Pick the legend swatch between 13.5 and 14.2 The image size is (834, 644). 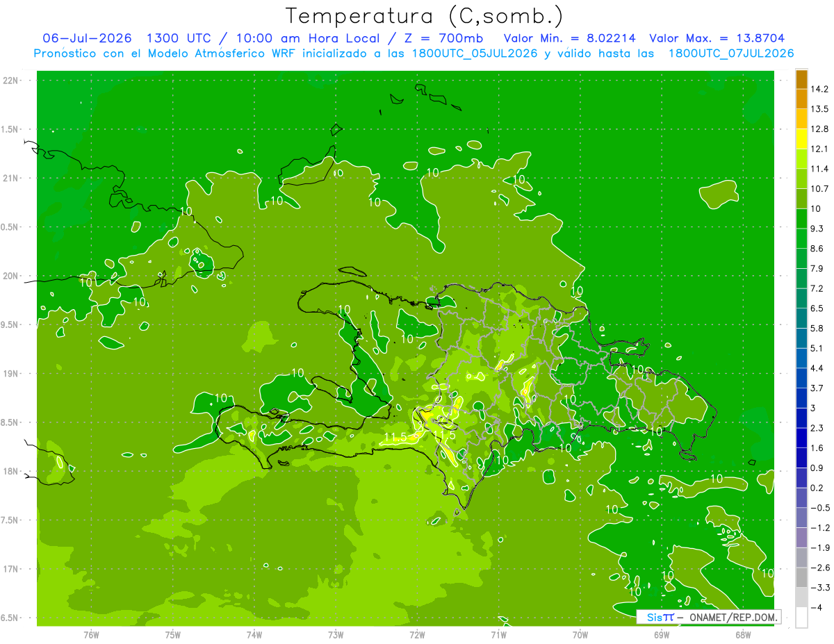(x=801, y=99)
